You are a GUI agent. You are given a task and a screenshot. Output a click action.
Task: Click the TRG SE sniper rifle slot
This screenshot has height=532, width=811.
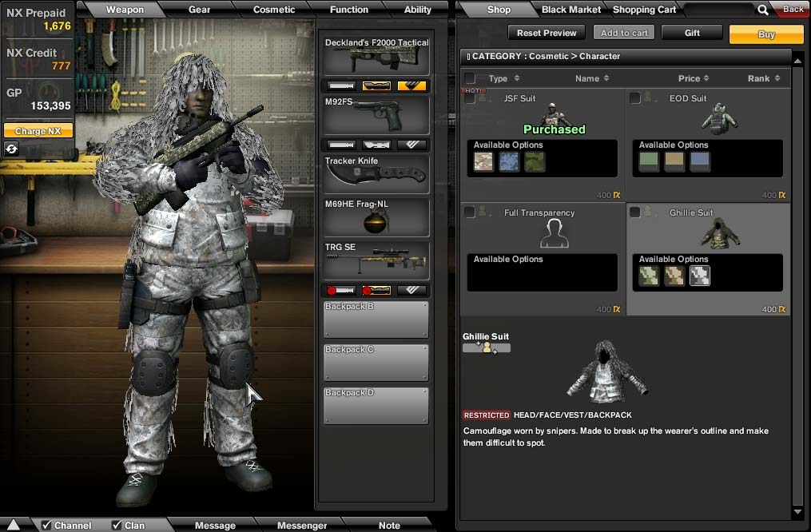point(376,261)
